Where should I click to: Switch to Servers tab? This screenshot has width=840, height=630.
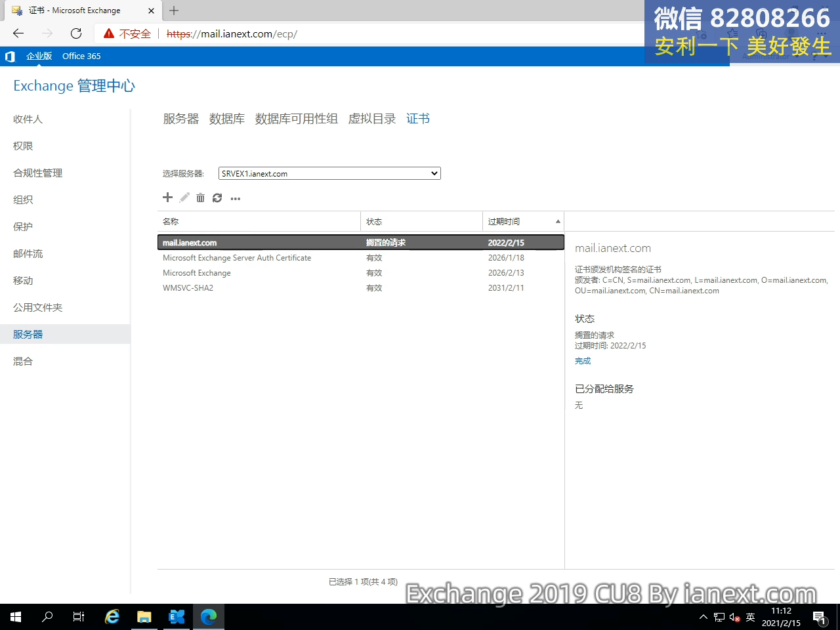pos(181,119)
